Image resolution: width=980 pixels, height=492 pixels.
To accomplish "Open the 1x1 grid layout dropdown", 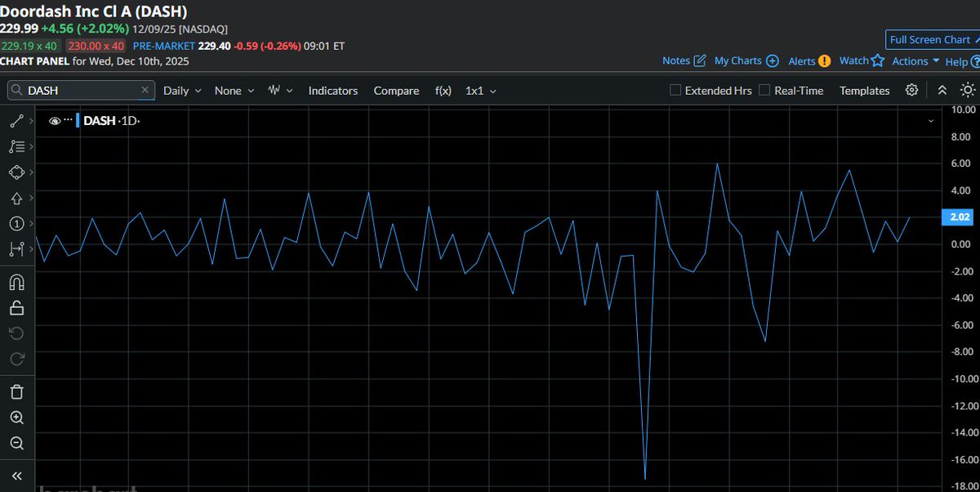I will pyautogui.click(x=481, y=91).
